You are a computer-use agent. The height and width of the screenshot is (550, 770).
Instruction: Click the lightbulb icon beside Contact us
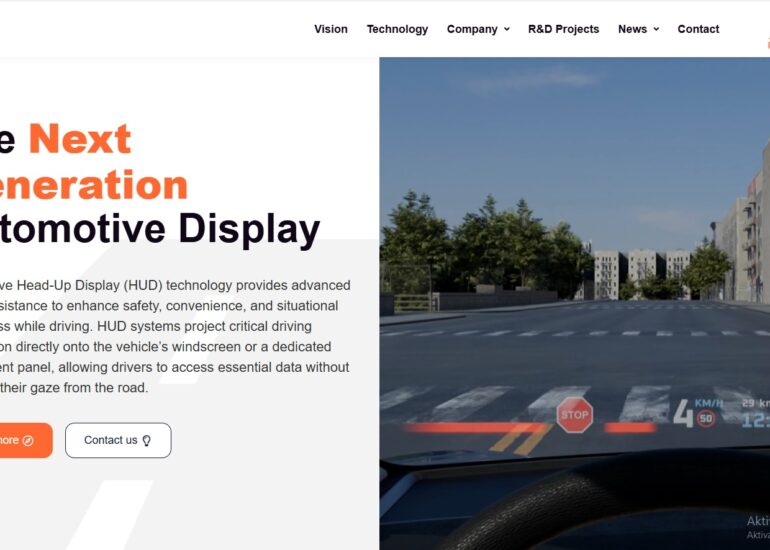pos(146,440)
